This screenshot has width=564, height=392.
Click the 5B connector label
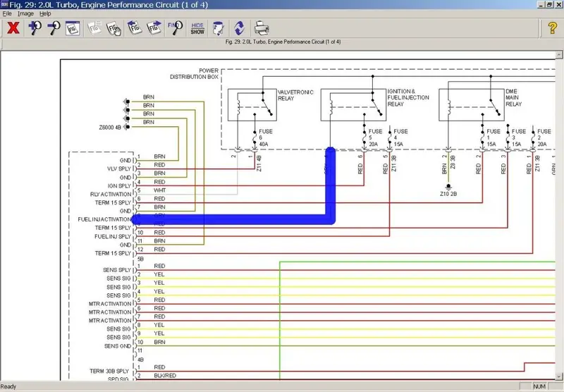(140, 259)
